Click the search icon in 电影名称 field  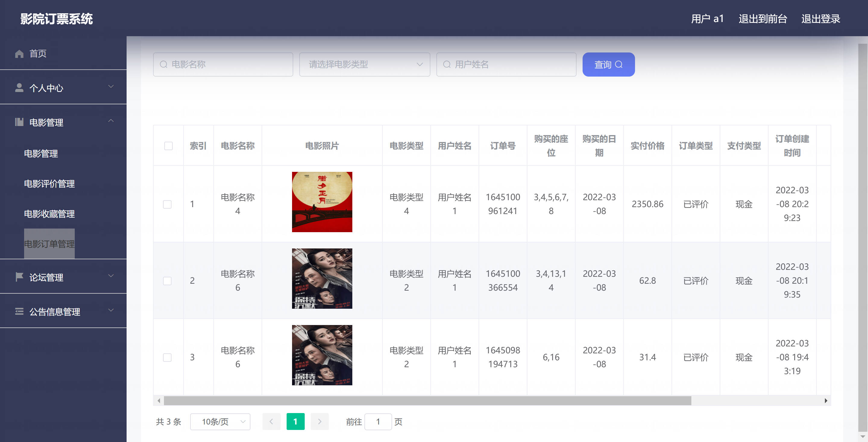tap(163, 65)
